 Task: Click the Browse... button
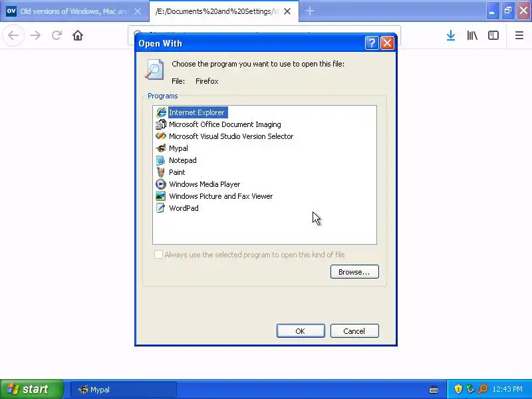click(x=354, y=272)
